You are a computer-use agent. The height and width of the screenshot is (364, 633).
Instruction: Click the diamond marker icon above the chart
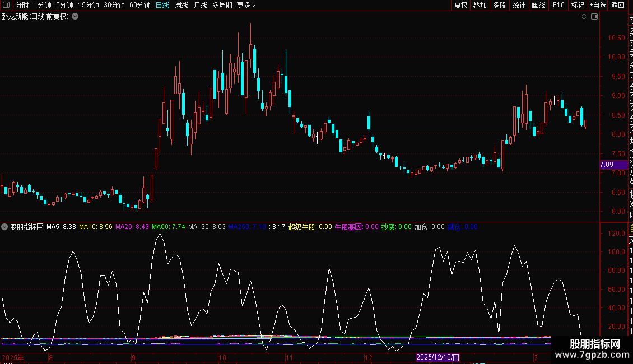tap(584, 17)
